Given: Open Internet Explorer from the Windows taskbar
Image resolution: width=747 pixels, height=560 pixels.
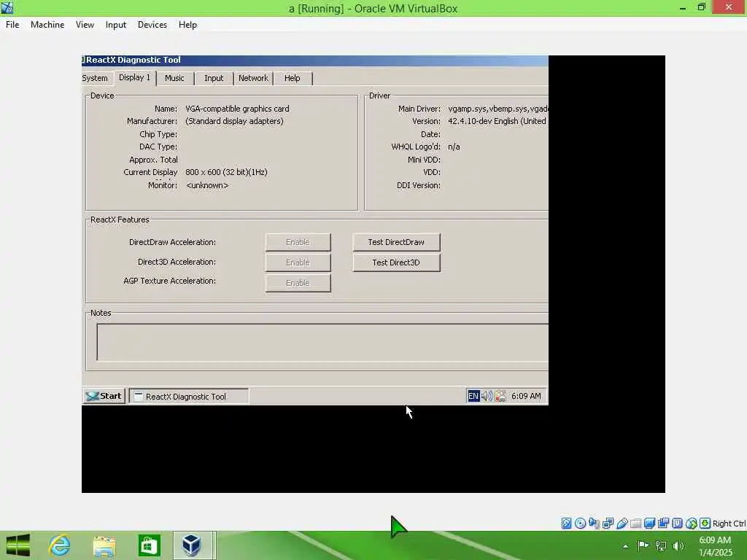Looking at the screenshot, I should click(x=60, y=545).
